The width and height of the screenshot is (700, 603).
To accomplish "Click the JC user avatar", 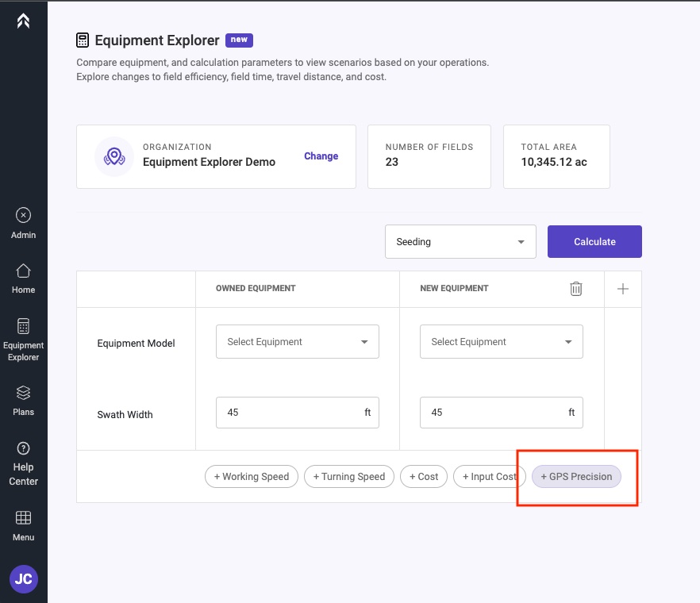I will tap(24, 579).
